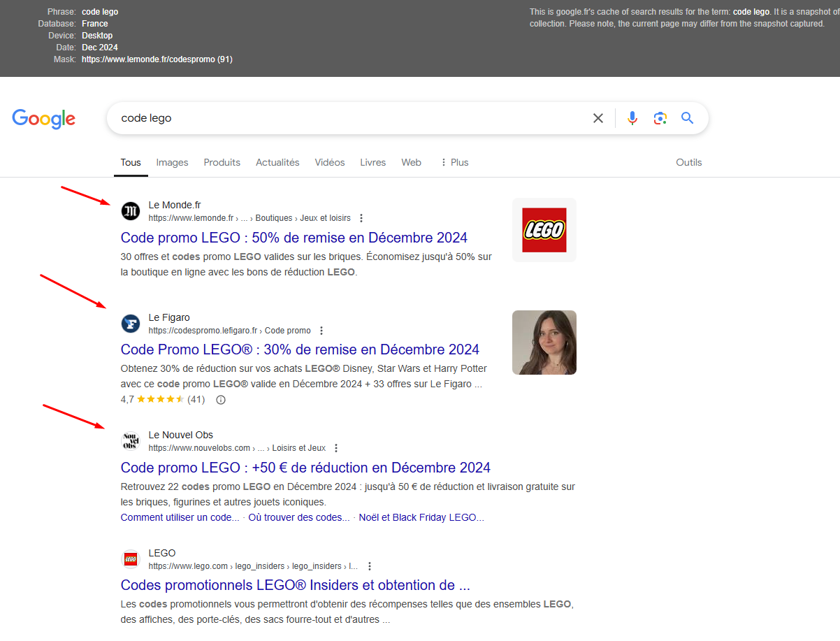Click the LEGO logo thumbnail
The image size is (840, 641).
(x=544, y=230)
